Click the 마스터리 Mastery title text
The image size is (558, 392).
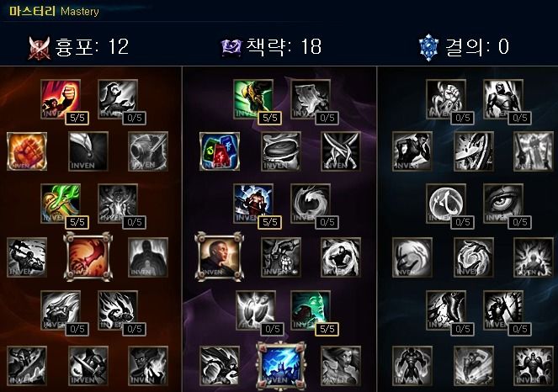point(54,12)
